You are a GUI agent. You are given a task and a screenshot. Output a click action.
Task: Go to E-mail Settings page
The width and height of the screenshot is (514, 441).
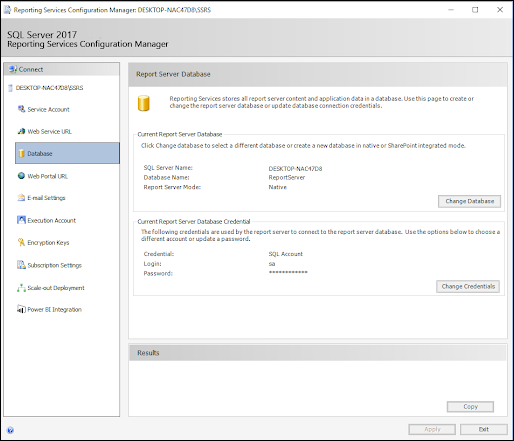click(46, 198)
